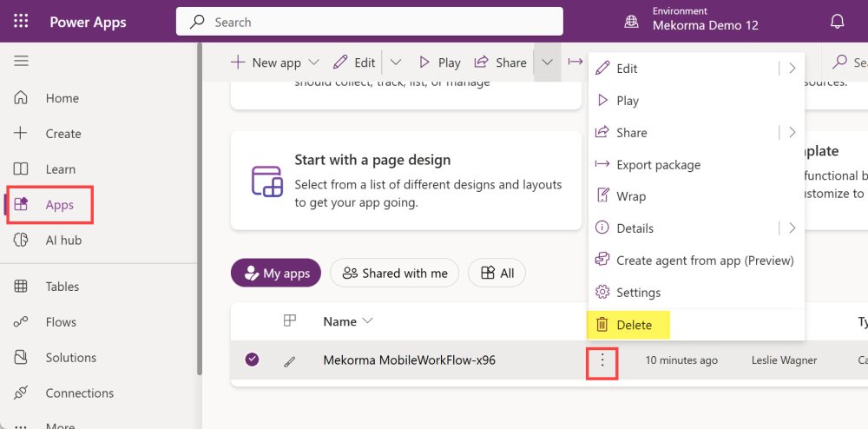This screenshot has width=868, height=429.
Task: Click the app type column header icon
Action: tap(290, 320)
